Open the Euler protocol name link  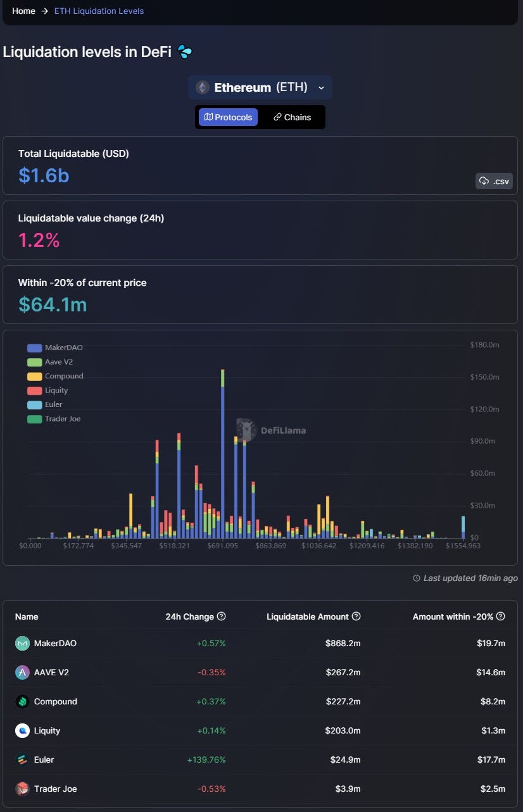coord(44,760)
